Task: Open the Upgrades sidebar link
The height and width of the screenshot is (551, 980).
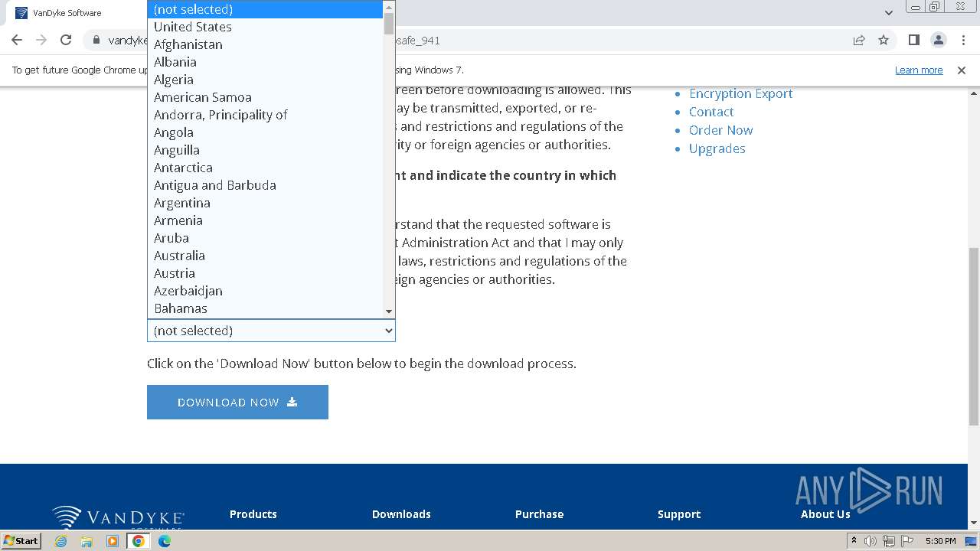Action: tap(717, 148)
